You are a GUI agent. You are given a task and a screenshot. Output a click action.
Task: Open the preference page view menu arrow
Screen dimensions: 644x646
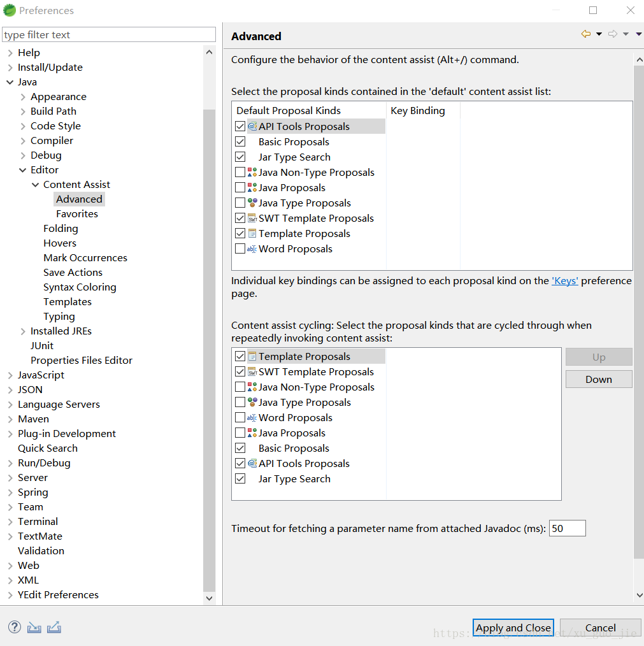coord(639,34)
